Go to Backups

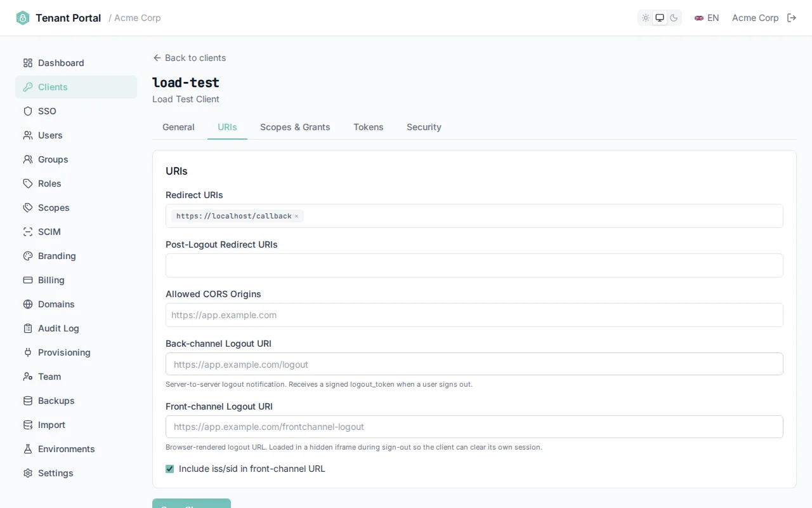pos(76,401)
